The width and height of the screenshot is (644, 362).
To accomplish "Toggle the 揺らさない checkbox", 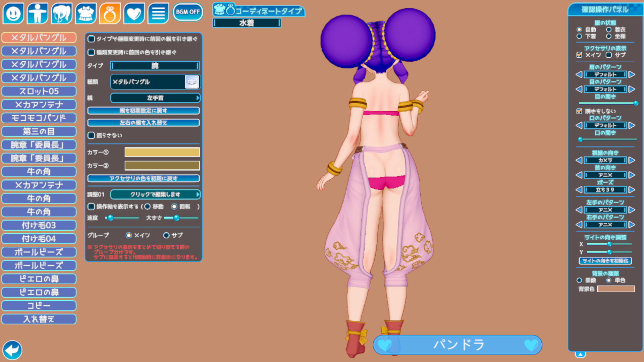I will (x=91, y=135).
